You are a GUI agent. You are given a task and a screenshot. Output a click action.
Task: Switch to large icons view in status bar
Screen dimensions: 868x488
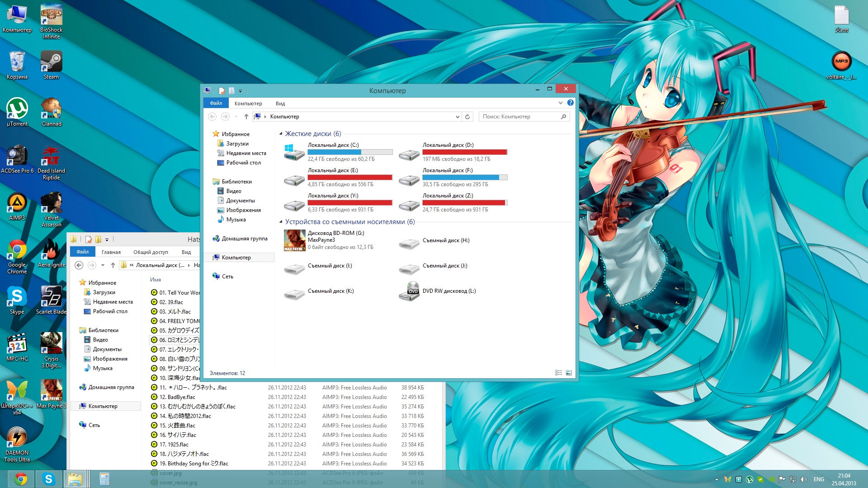coord(569,373)
